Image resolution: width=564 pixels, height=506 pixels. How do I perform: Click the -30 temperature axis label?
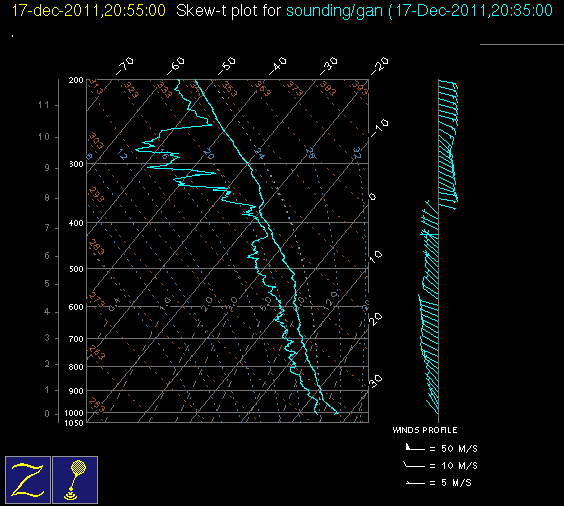click(329, 66)
